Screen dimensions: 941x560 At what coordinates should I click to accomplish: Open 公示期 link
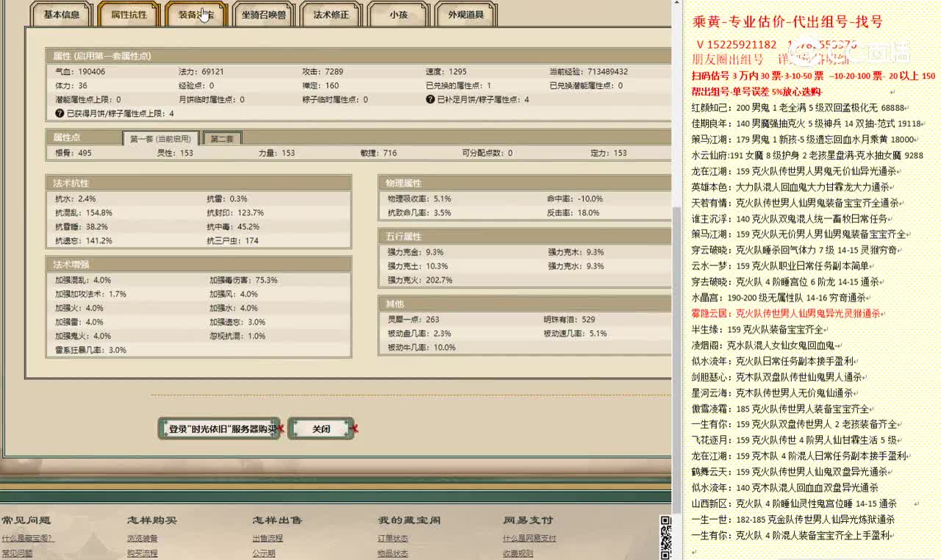click(264, 553)
